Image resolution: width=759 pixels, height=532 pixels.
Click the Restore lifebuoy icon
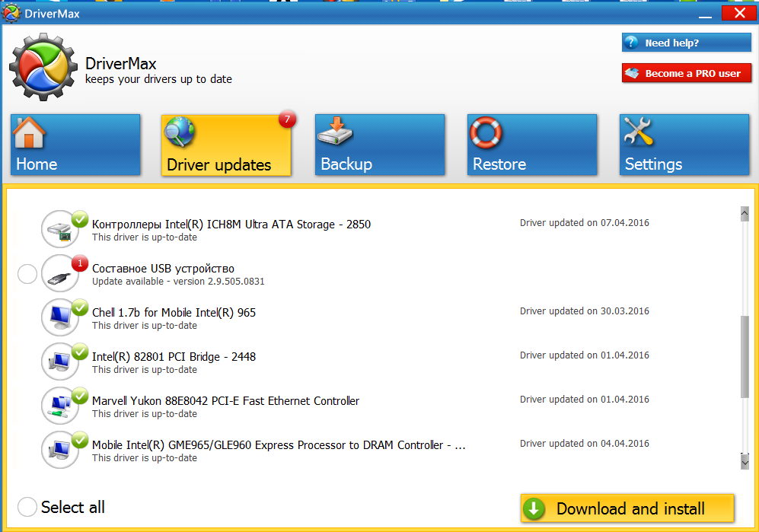(x=486, y=132)
